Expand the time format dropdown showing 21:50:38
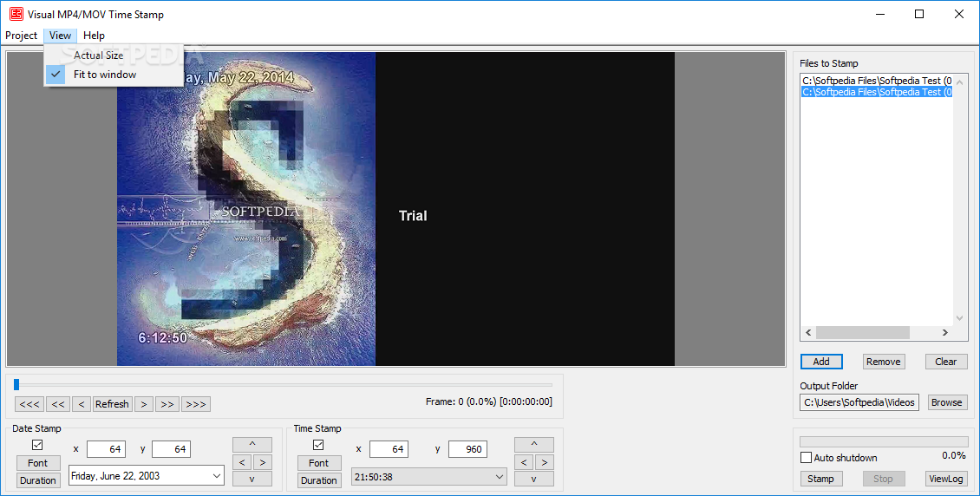The width and height of the screenshot is (980, 496). [x=500, y=477]
